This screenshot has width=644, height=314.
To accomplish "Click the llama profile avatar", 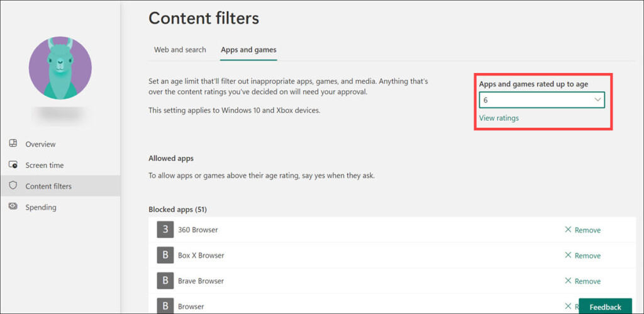I will coord(60,68).
